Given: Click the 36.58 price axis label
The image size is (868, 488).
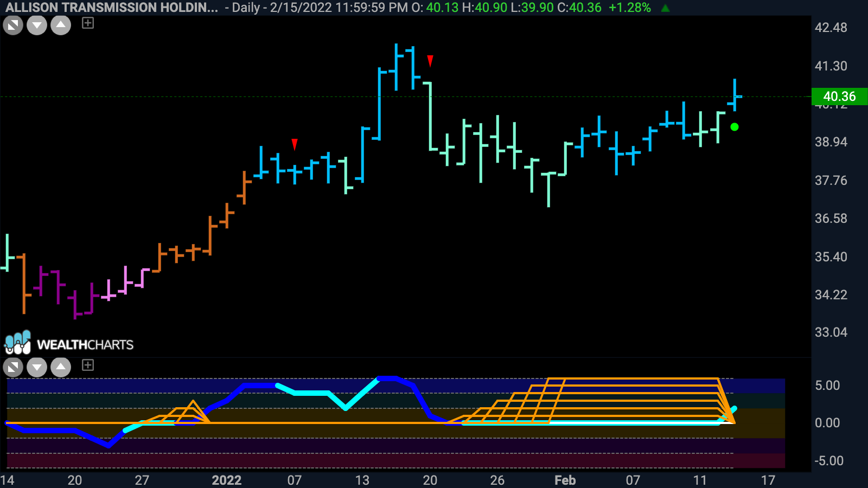Looking at the screenshot, I should (x=831, y=219).
